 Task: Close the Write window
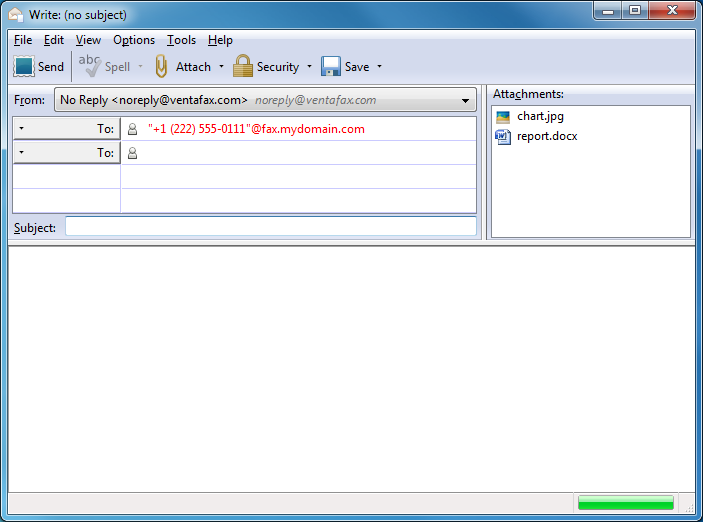point(672,11)
